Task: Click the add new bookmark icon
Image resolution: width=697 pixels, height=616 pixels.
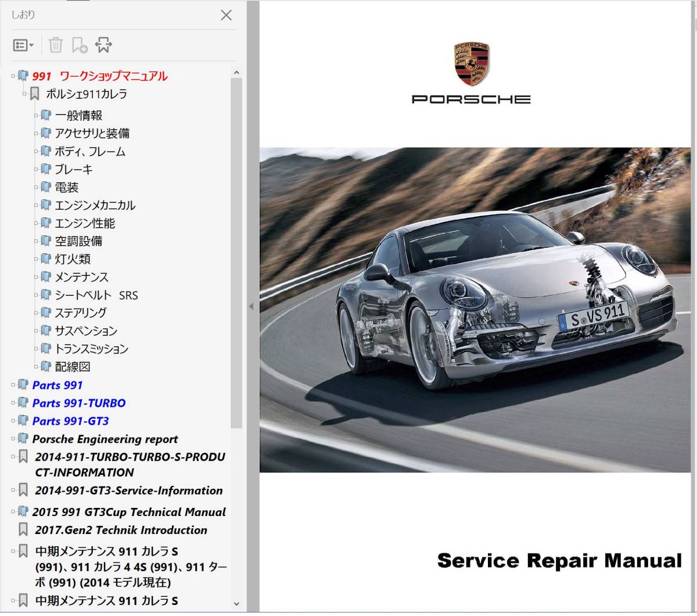Action: coord(80,45)
